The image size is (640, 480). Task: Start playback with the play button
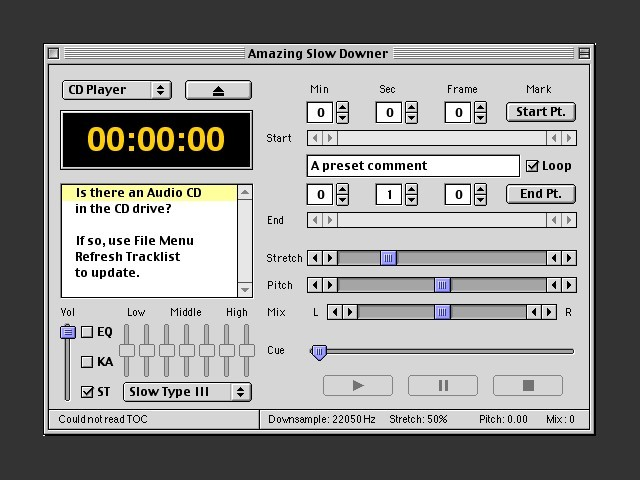point(358,385)
